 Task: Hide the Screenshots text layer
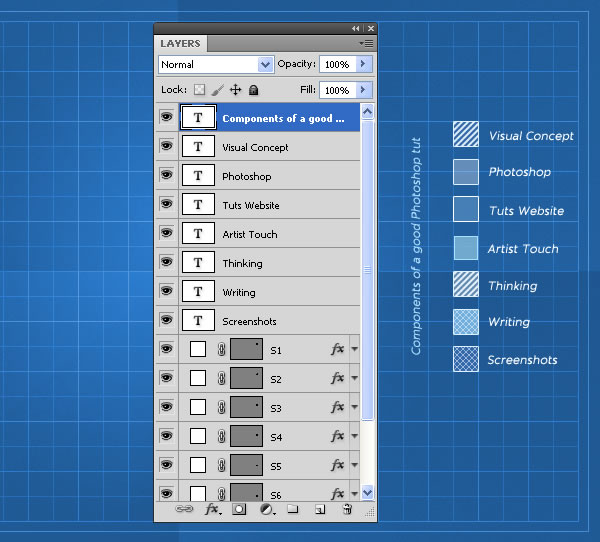pos(166,320)
